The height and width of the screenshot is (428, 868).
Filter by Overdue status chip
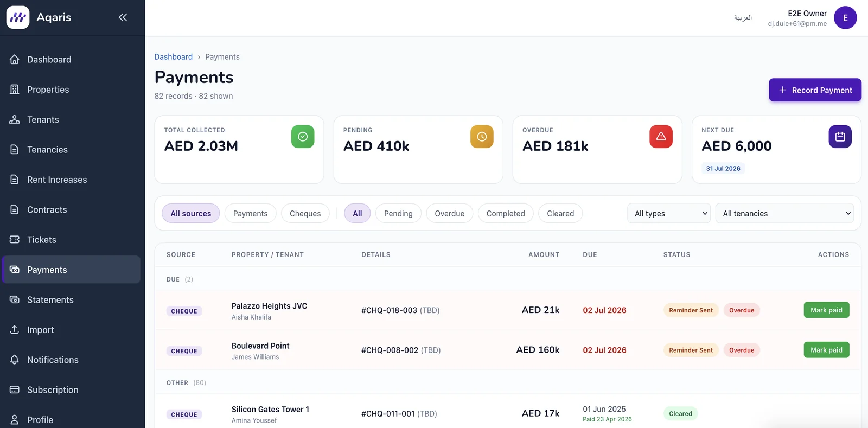click(x=450, y=213)
